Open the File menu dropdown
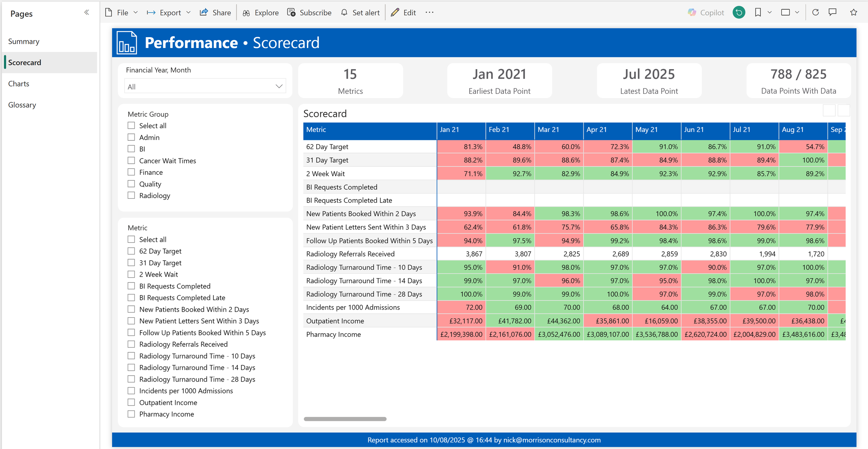 click(x=122, y=13)
